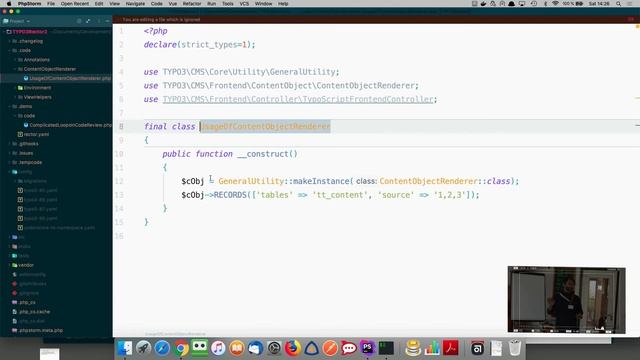
Task: Open the bar chart app in dock
Action: 432,348
